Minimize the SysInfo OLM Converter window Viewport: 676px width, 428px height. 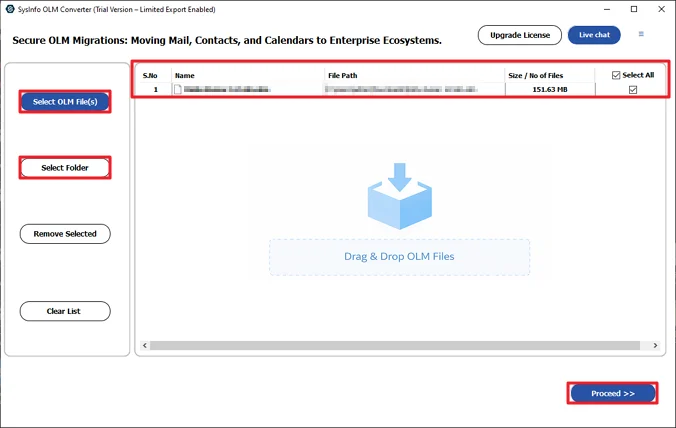[x=607, y=9]
